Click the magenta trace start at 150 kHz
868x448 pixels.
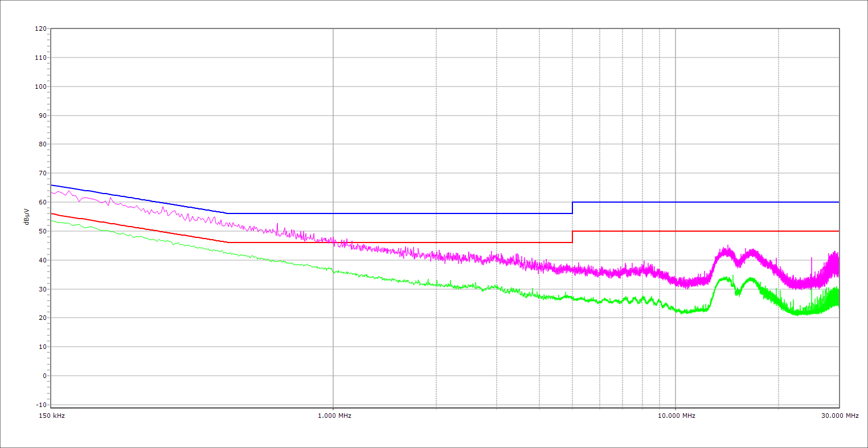click(x=52, y=192)
